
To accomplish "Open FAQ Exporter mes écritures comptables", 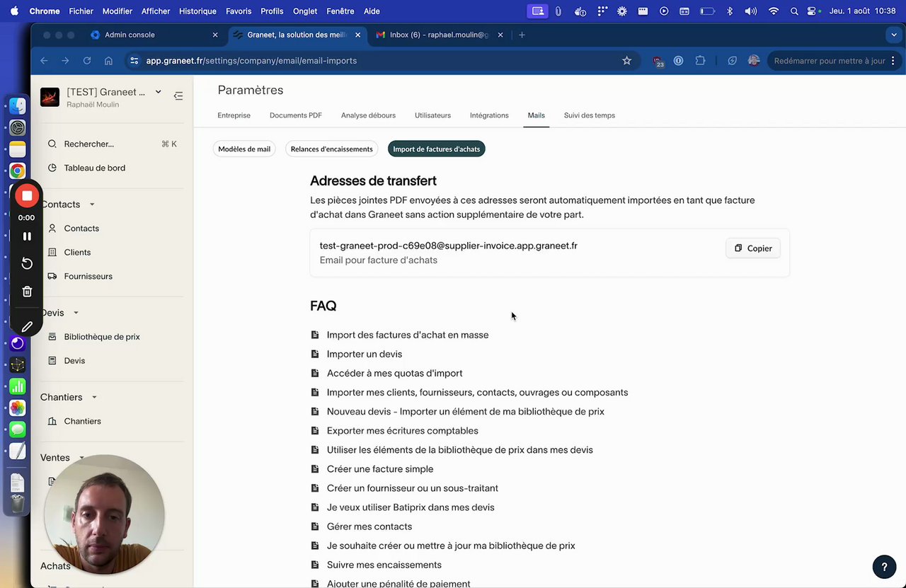I will point(402,431).
